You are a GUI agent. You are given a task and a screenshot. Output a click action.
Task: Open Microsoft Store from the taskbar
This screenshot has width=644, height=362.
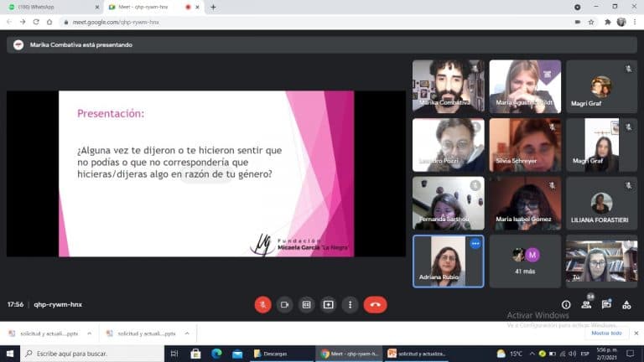point(195,354)
